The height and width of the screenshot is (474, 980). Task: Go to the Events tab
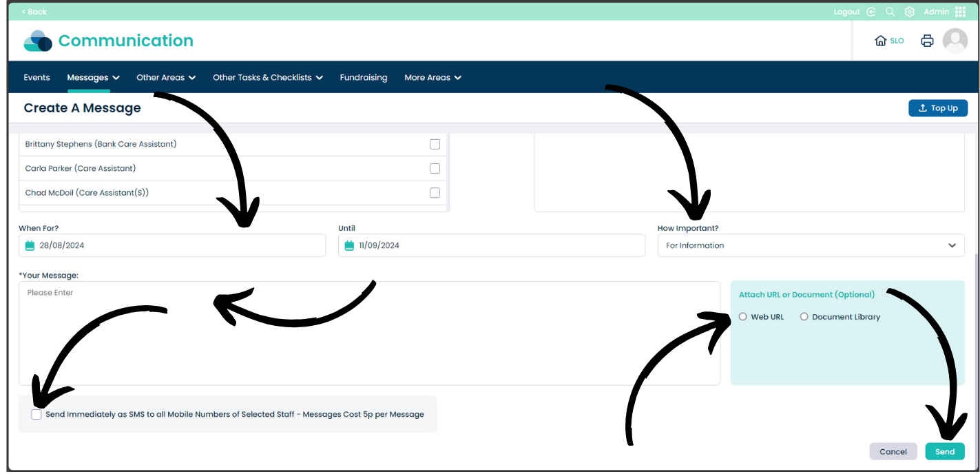37,77
